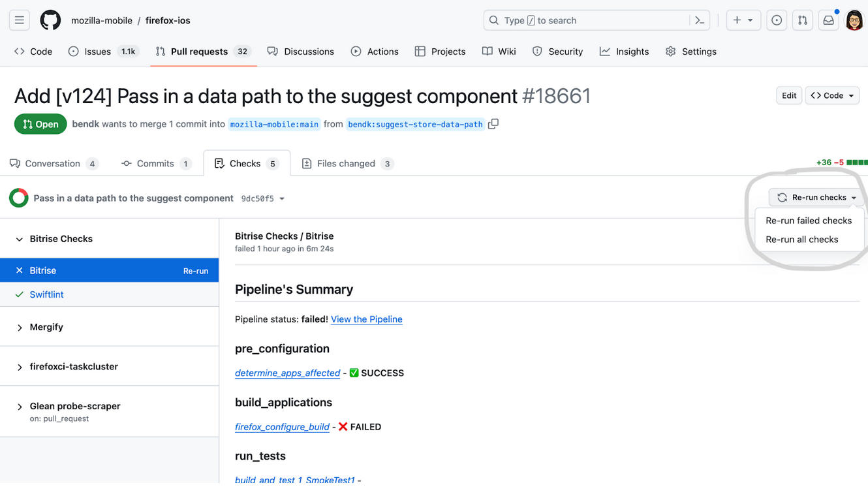Open the Wiki tab
Viewport: 868px width, 487px height.
(499, 52)
